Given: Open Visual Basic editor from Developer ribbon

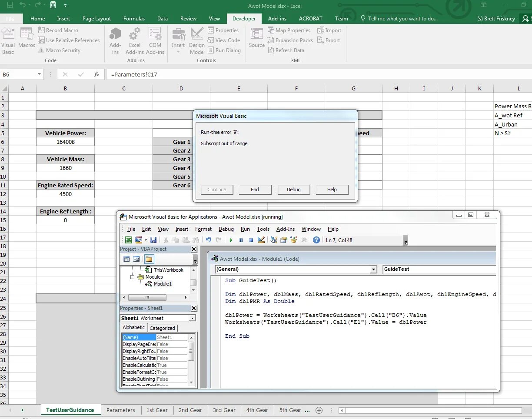Looking at the screenshot, I should pos(8,41).
